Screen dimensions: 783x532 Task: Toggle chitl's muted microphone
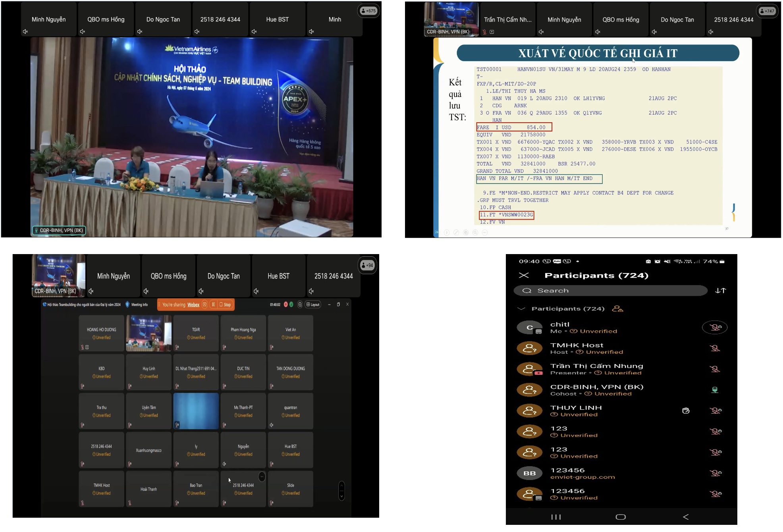pyautogui.click(x=715, y=328)
